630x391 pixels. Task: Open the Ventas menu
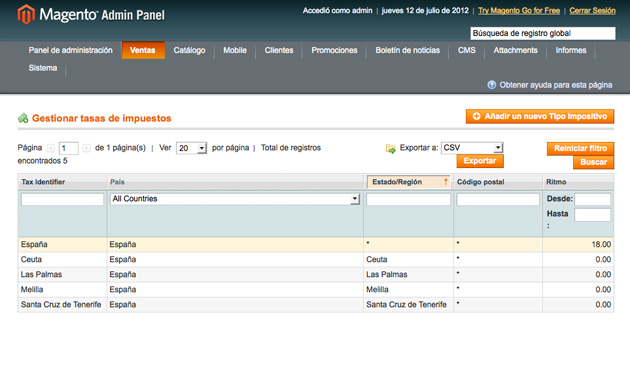coord(143,50)
